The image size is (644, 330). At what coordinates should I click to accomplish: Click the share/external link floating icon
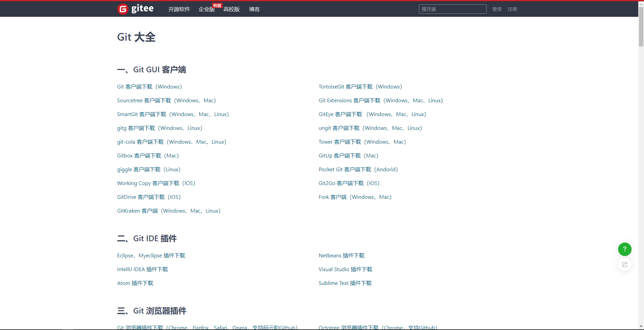point(625,265)
